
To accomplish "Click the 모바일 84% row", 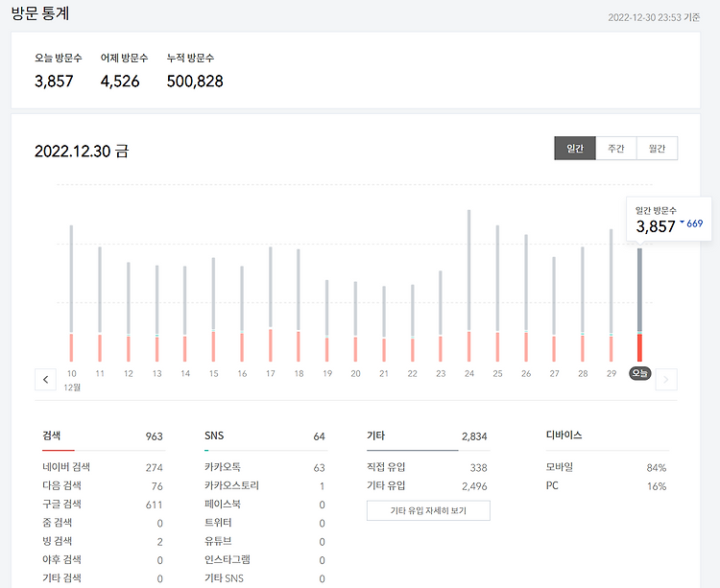I will tap(606, 467).
